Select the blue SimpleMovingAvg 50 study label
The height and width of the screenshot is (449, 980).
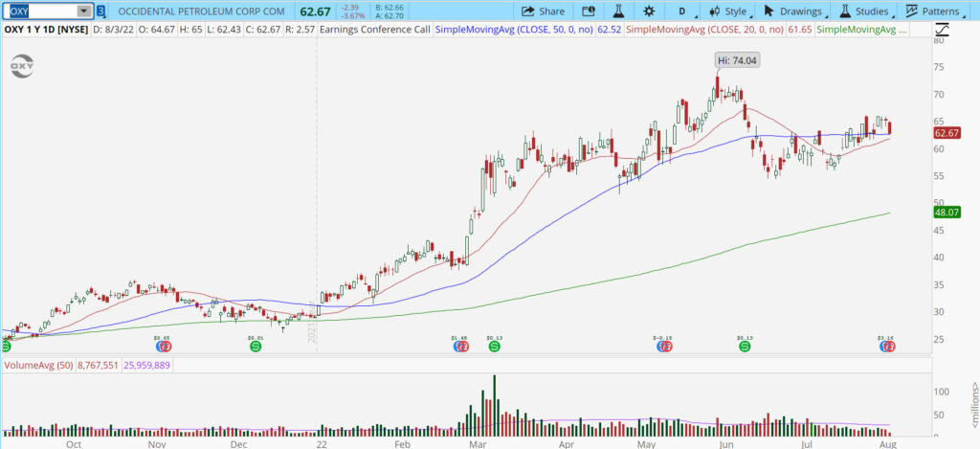click(x=514, y=30)
